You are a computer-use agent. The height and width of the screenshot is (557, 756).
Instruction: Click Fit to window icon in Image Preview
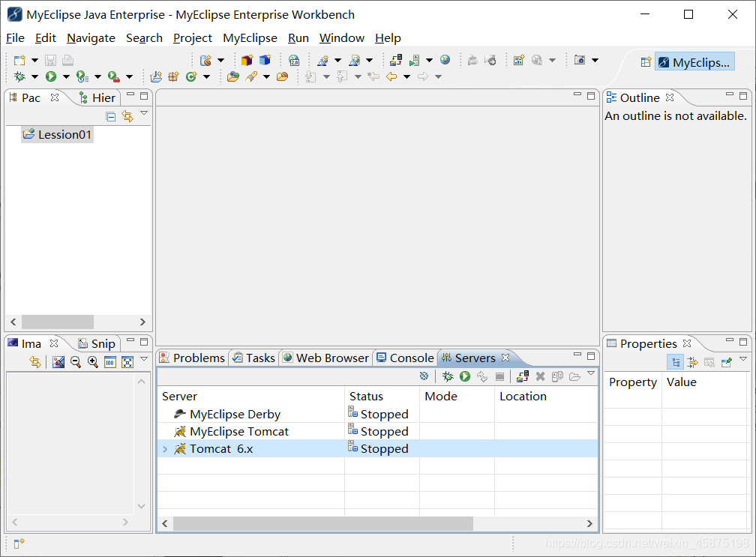[127, 362]
